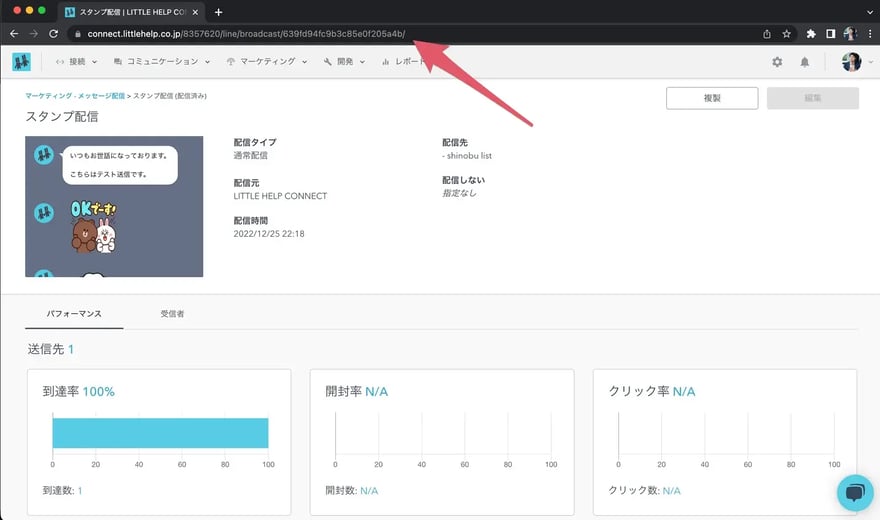Expand the 開発 dropdown menu

[345, 62]
